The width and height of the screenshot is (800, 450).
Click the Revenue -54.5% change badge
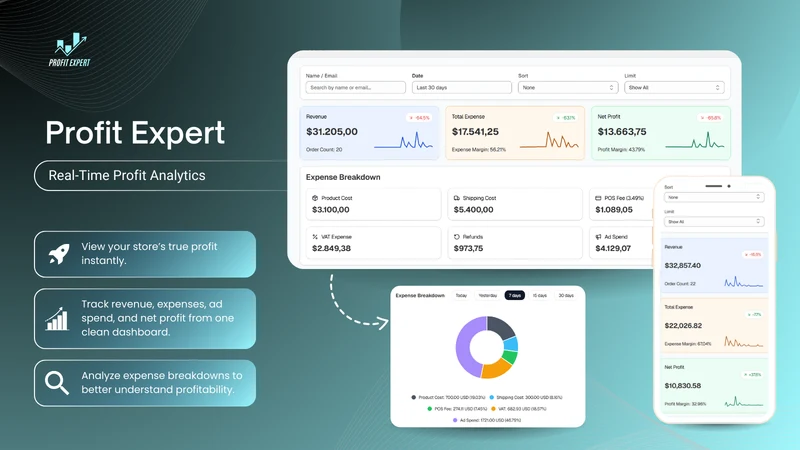419,118
